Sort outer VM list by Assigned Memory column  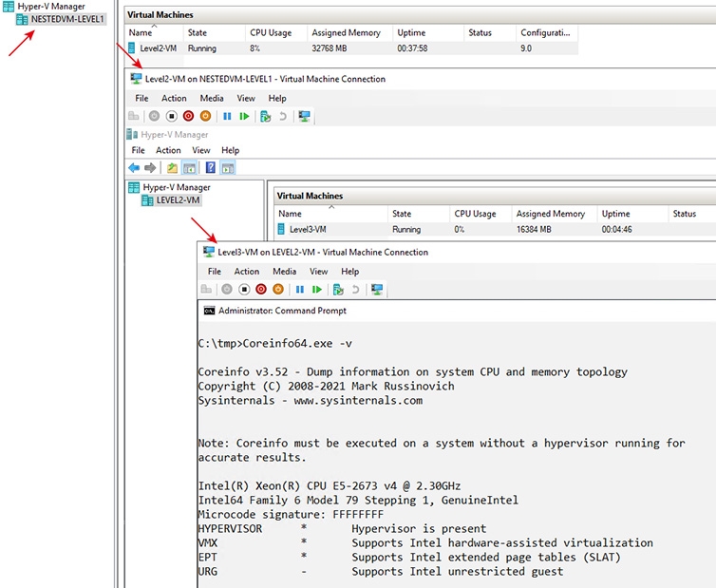[349, 33]
